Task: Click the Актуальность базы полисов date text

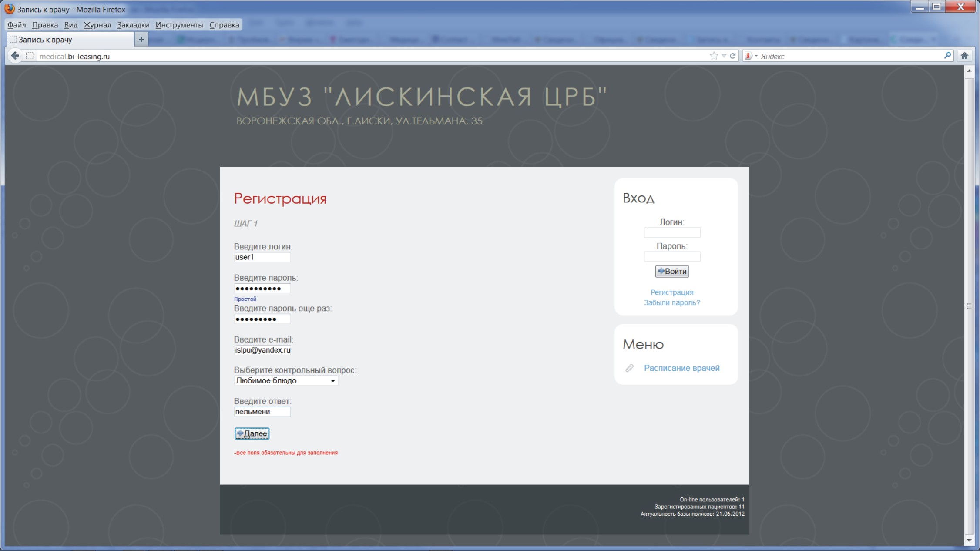Action: click(692, 514)
